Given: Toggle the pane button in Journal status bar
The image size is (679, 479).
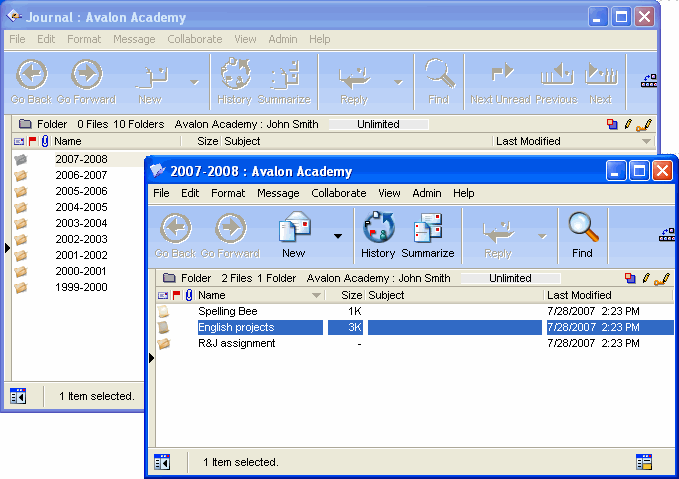Looking at the screenshot, I should [x=18, y=396].
